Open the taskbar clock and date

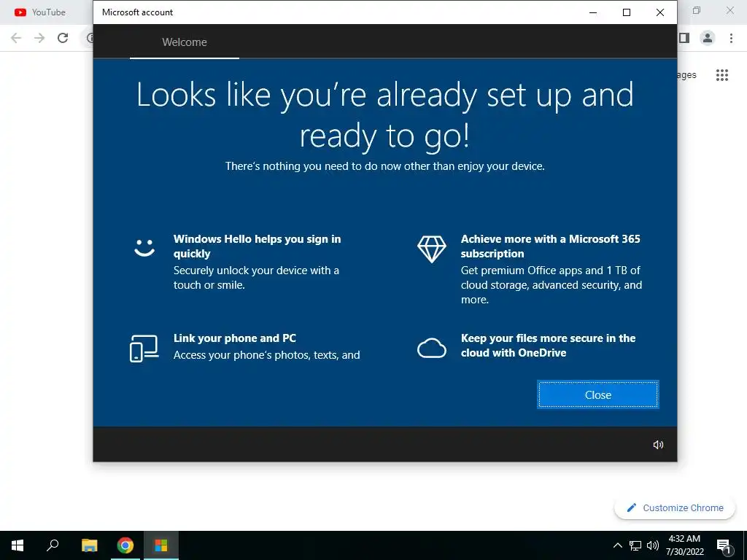(x=684, y=545)
